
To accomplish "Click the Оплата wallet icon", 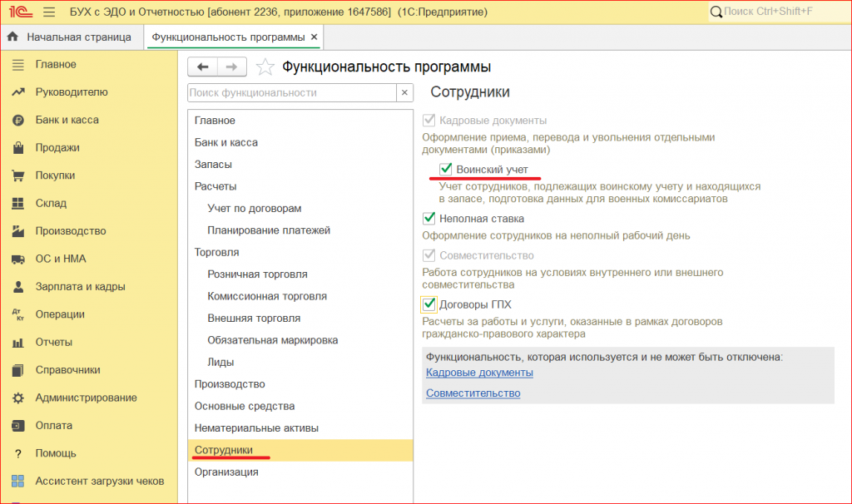I will pyautogui.click(x=18, y=425).
